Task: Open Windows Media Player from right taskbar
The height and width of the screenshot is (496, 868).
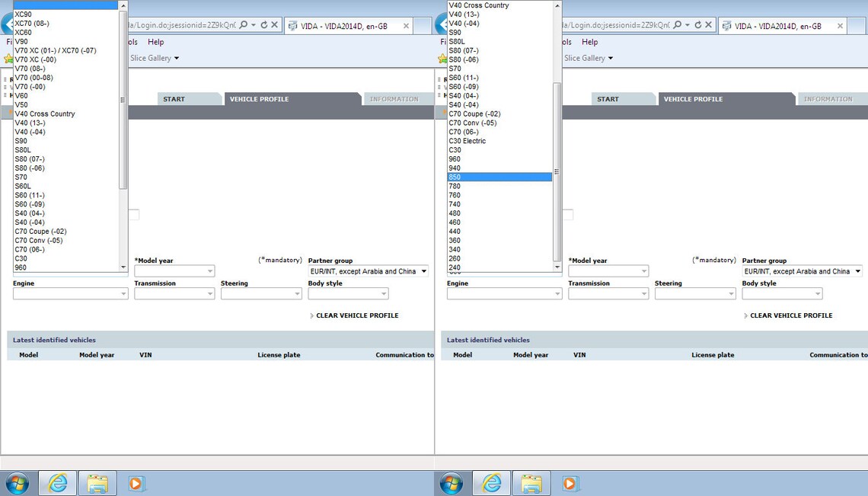Action: tap(570, 483)
